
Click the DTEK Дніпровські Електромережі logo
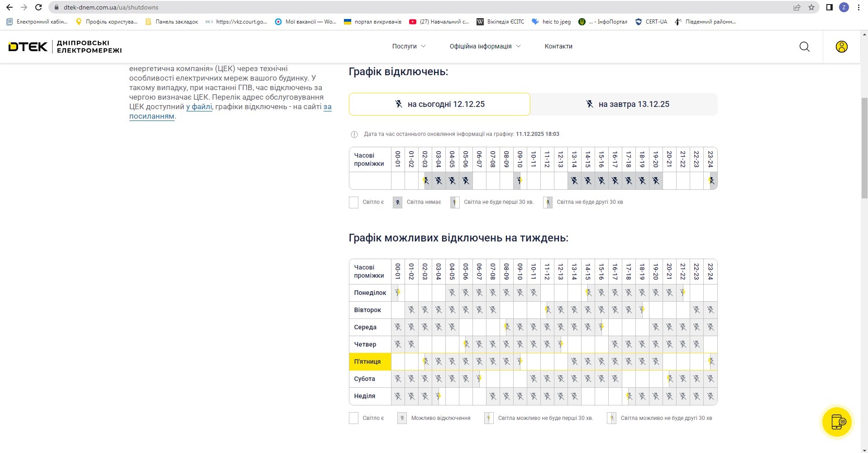(65, 47)
